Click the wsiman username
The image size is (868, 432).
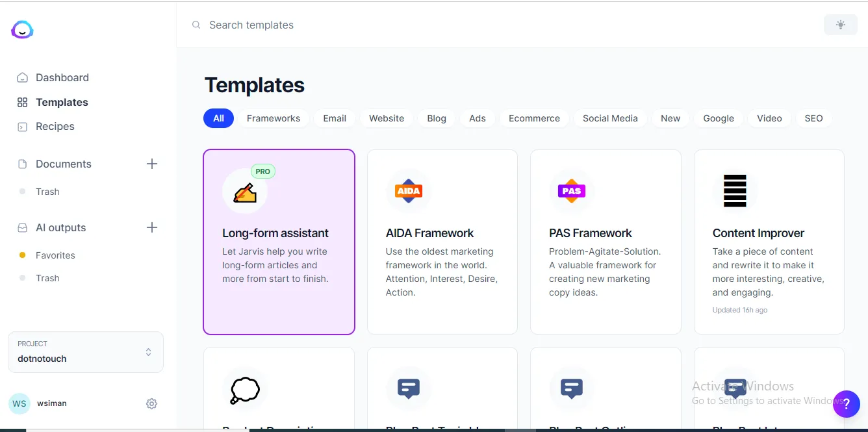pos(51,403)
